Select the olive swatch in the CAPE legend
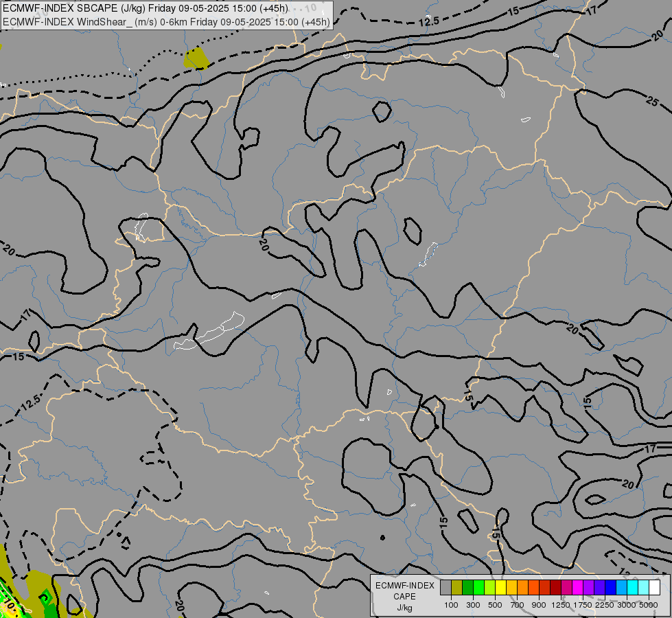 (457, 588)
